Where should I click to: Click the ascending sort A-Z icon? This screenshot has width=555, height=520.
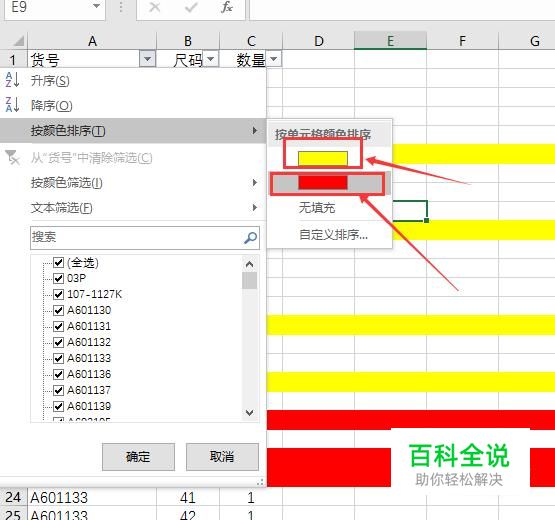(x=13, y=80)
